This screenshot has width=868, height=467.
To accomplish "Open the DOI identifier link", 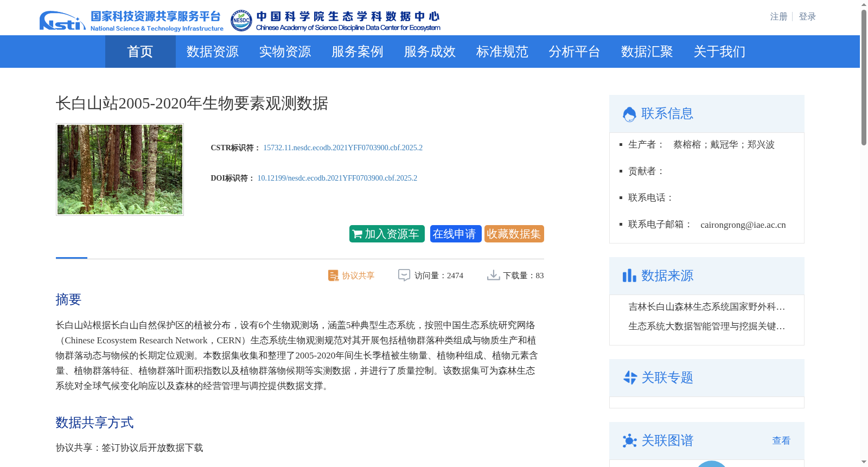I will click(337, 178).
